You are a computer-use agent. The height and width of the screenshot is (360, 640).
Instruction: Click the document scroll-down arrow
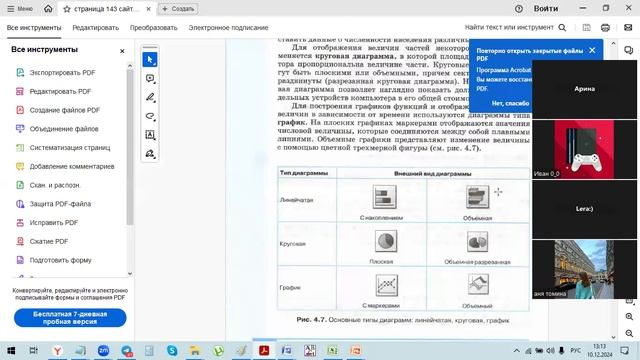point(613,337)
